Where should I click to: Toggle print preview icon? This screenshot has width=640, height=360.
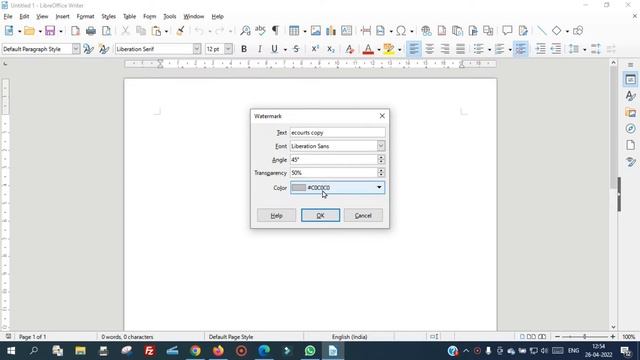click(106, 31)
